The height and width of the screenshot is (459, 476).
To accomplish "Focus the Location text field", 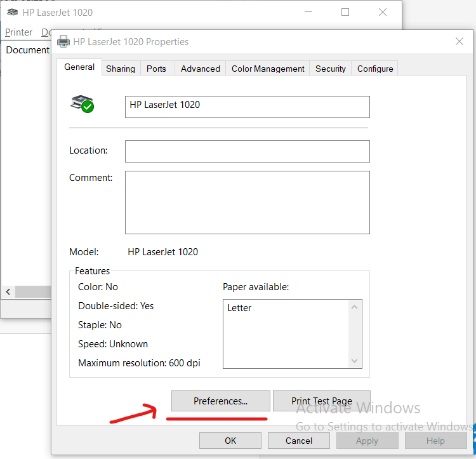I will point(247,151).
